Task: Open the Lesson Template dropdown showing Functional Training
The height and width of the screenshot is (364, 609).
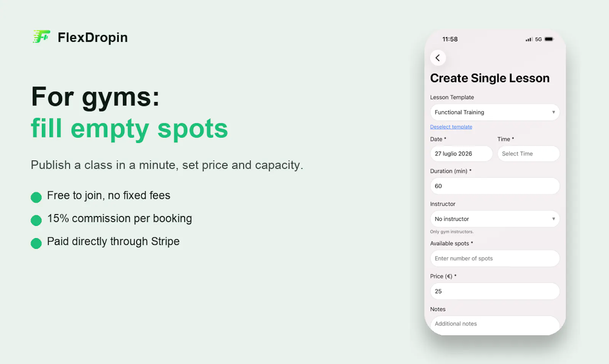Action: tap(495, 112)
